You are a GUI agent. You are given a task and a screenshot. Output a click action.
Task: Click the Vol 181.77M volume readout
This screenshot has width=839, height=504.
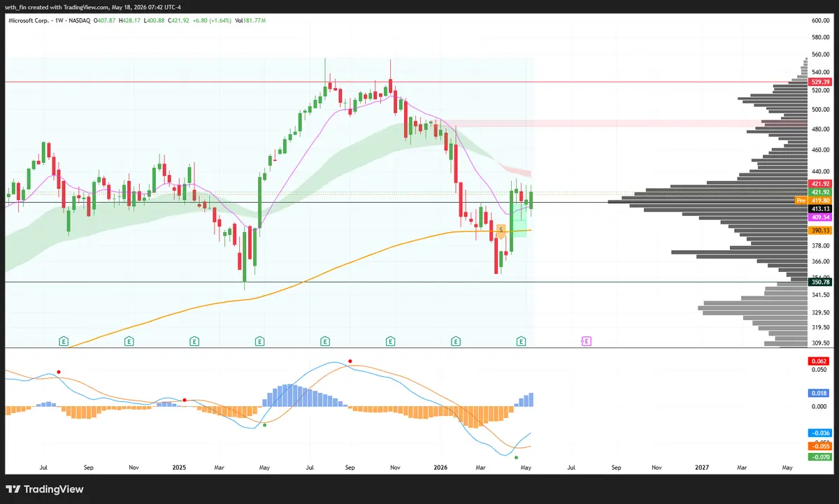250,21
